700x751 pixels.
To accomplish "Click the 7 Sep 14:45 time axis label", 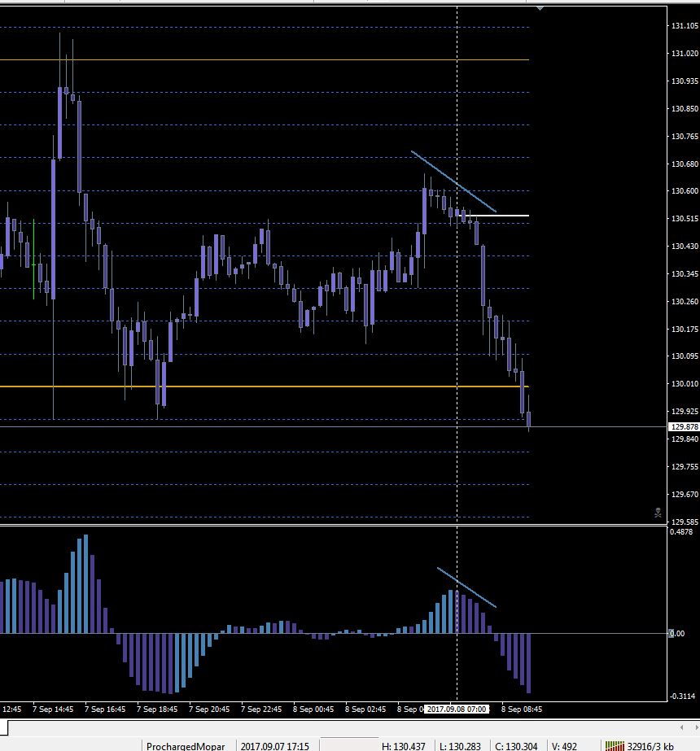I will point(53,709).
